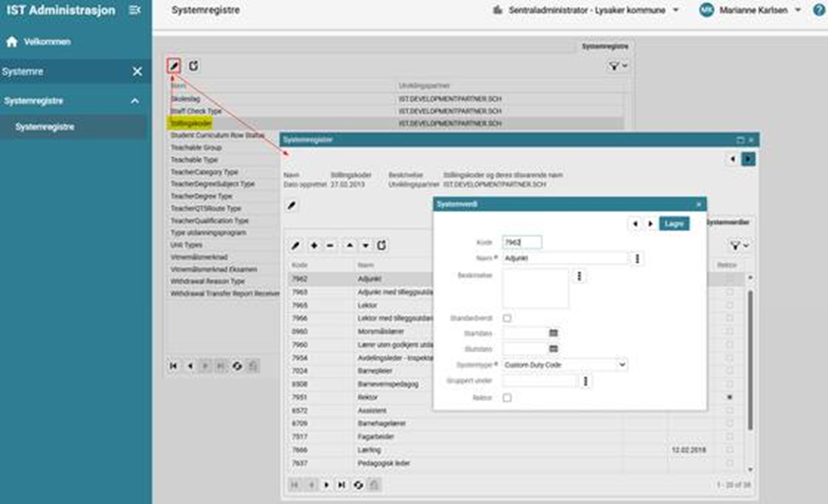Tick the Standardverdi checkbox
The image size is (828, 504).
coord(507,319)
